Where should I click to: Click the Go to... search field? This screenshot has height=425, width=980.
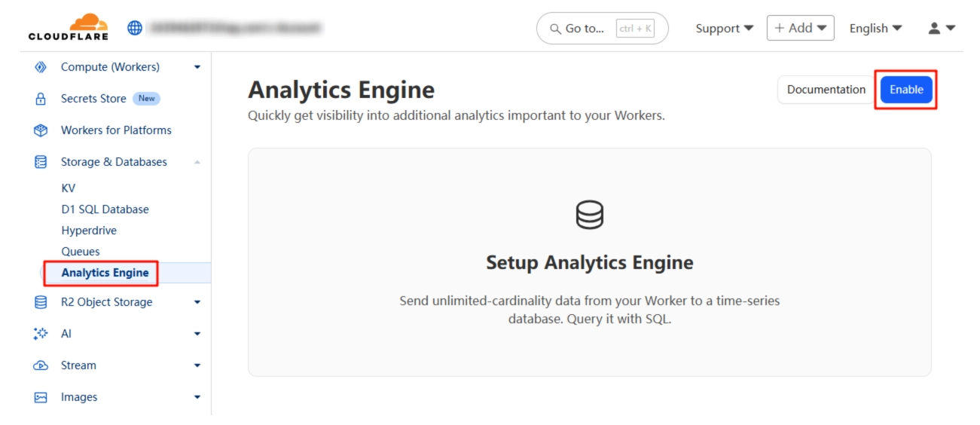coord(602,29)
